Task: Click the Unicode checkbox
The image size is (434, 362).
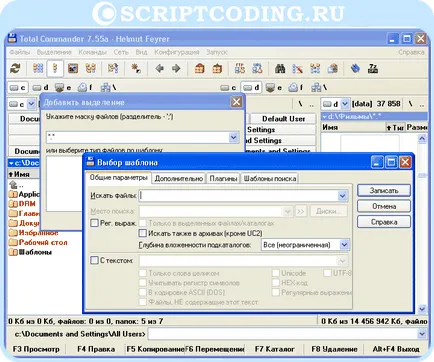Action: 276,273
